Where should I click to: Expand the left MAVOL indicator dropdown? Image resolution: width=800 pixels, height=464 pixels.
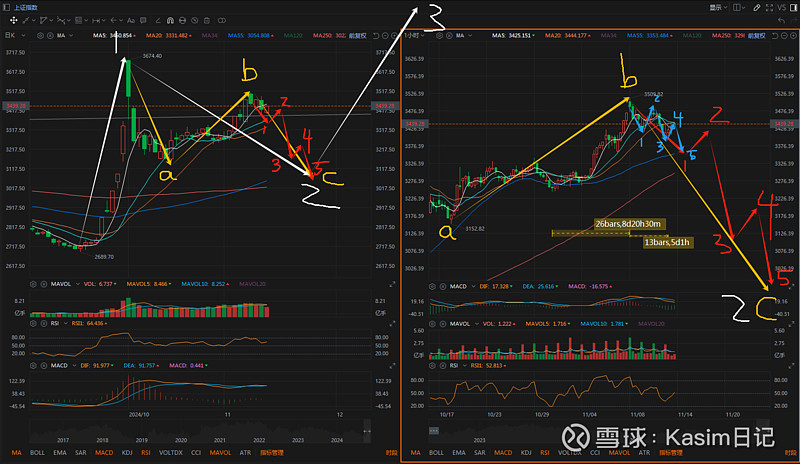pos(78,284)
